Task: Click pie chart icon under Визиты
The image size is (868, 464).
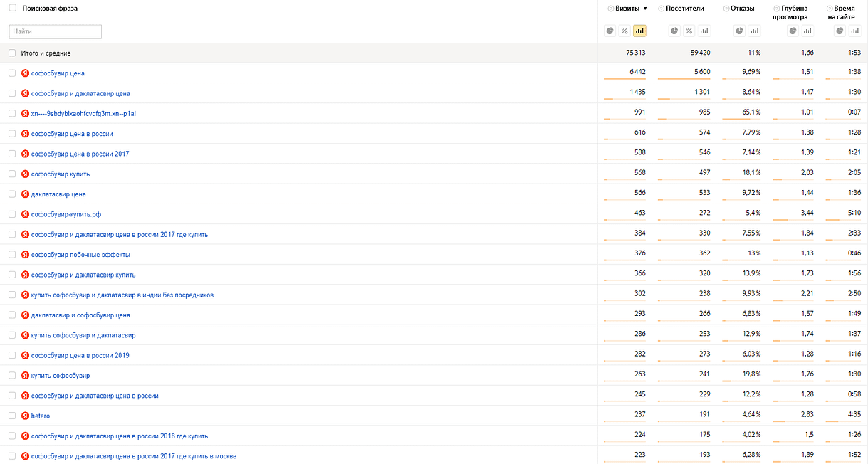Action: [610, 31]
